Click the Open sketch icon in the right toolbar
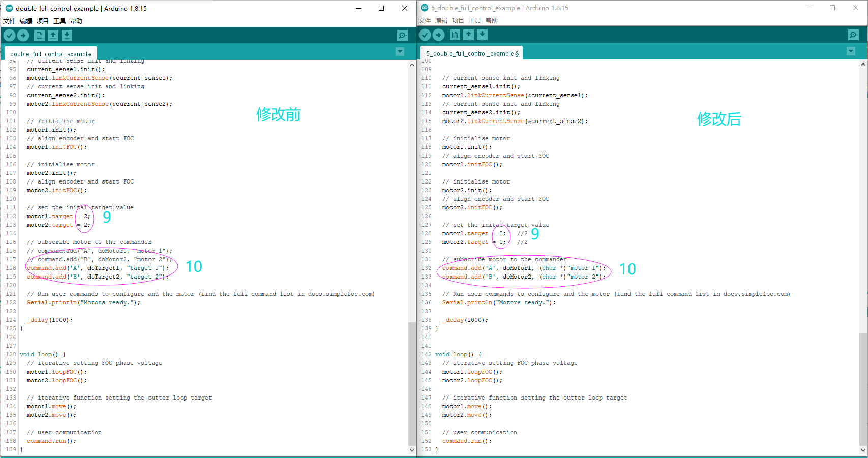Screen dimensions: 868x458 [x=468, y=35]
